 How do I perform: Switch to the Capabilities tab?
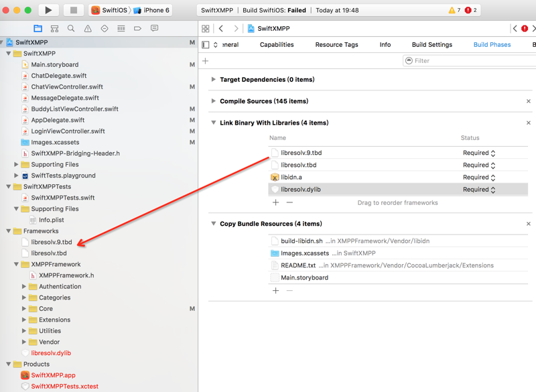click(277, 45)
